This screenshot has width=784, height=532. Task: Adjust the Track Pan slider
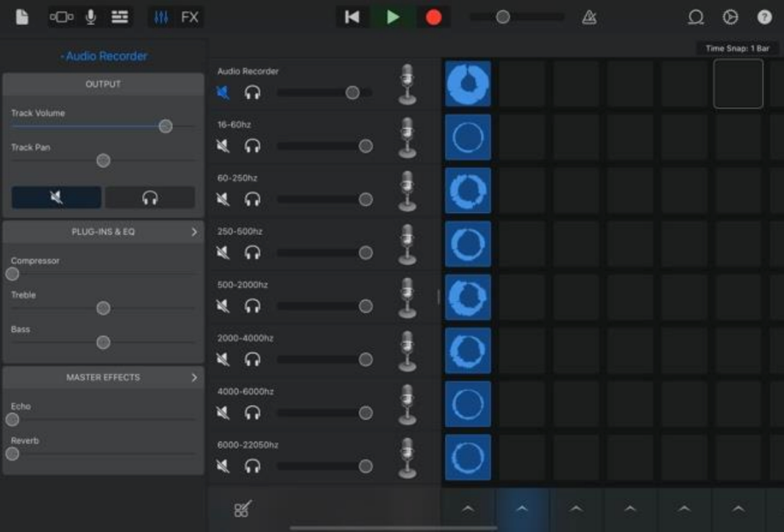(103, 160)
